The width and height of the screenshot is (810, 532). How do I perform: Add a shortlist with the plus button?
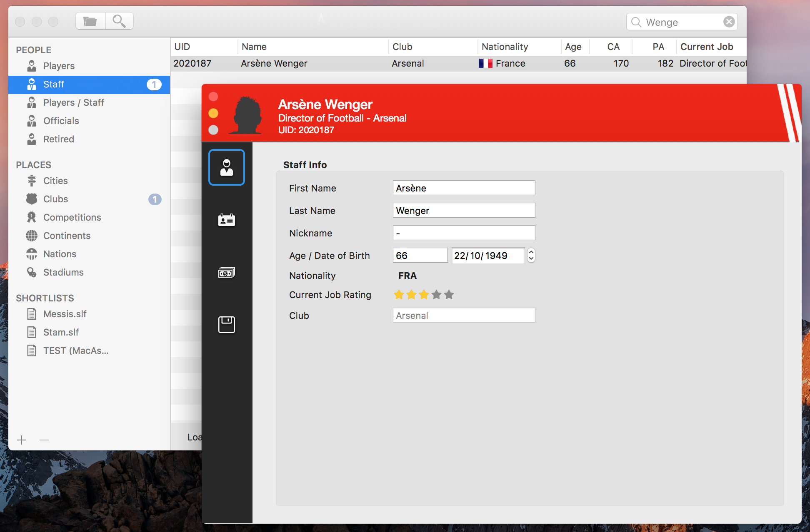22,440
